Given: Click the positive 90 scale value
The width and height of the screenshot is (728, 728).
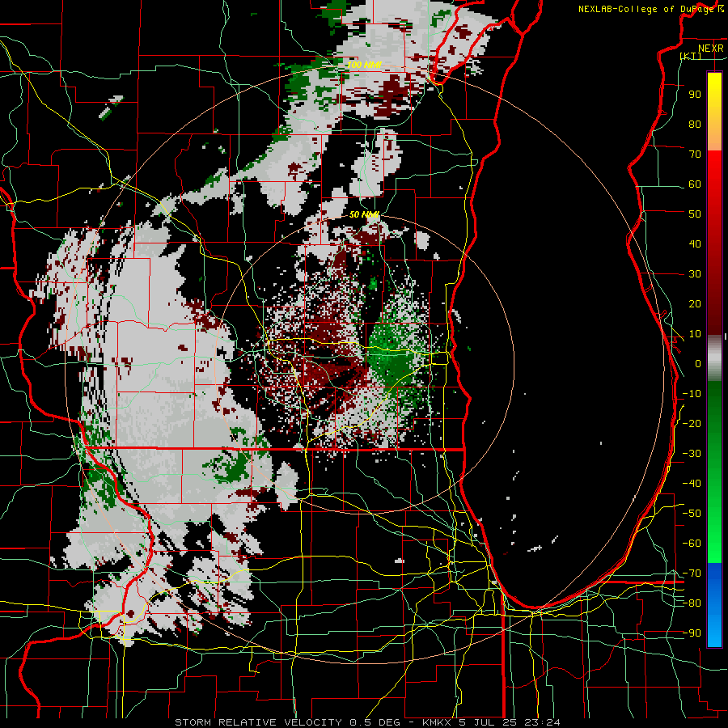Looking at the screenshot, I should [695, 95].
